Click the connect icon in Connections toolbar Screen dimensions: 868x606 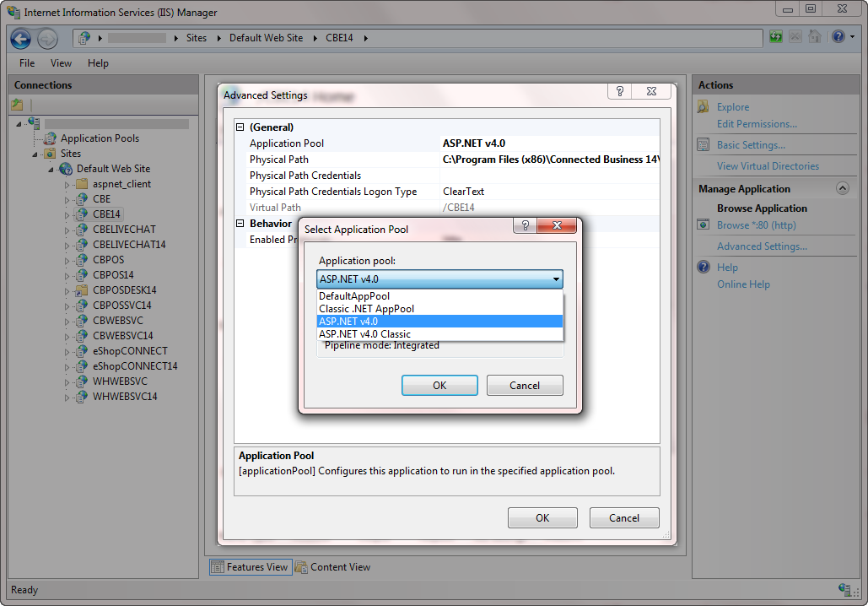coord(17,105)
